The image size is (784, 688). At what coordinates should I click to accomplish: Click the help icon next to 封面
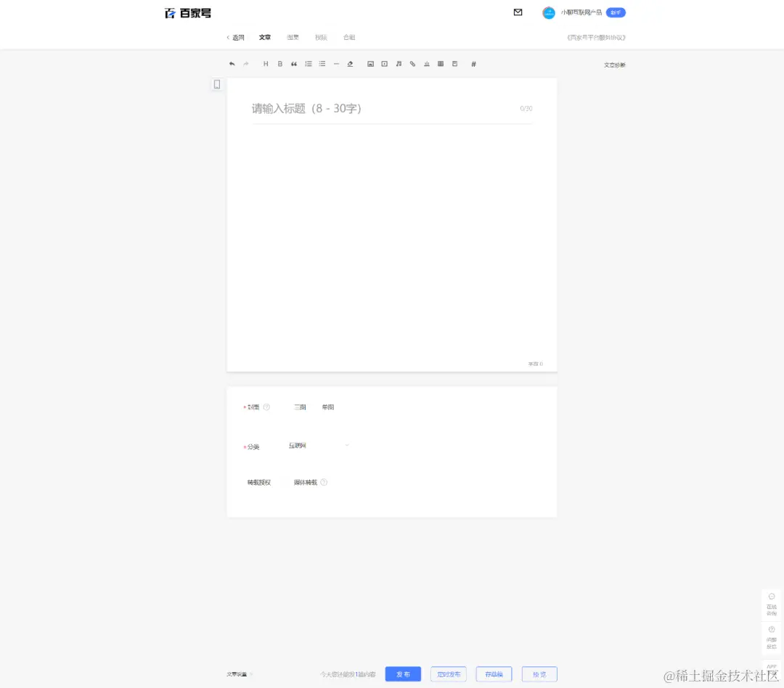pos(266,407)
